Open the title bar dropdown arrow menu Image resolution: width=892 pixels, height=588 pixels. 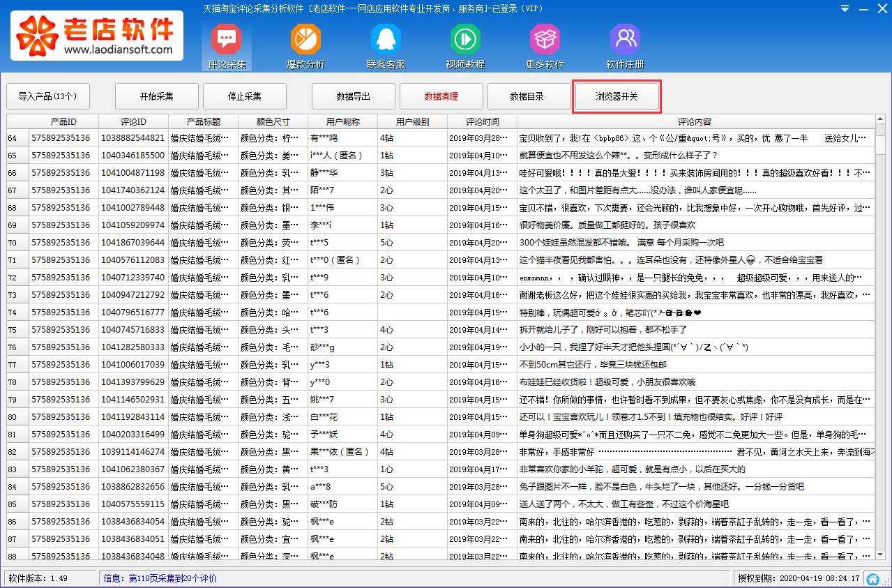coord(845,9)
